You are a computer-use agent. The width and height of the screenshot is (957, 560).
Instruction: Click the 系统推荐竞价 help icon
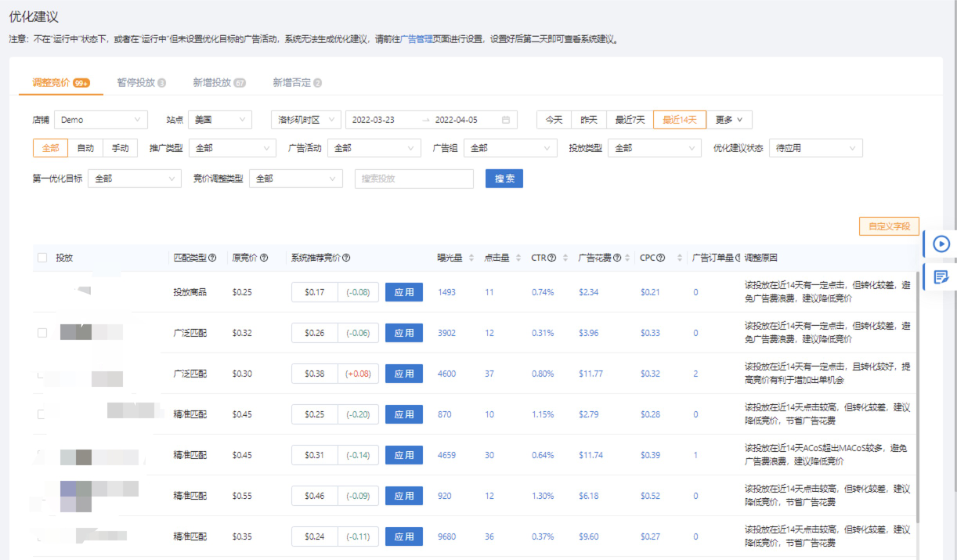point(345,256)
